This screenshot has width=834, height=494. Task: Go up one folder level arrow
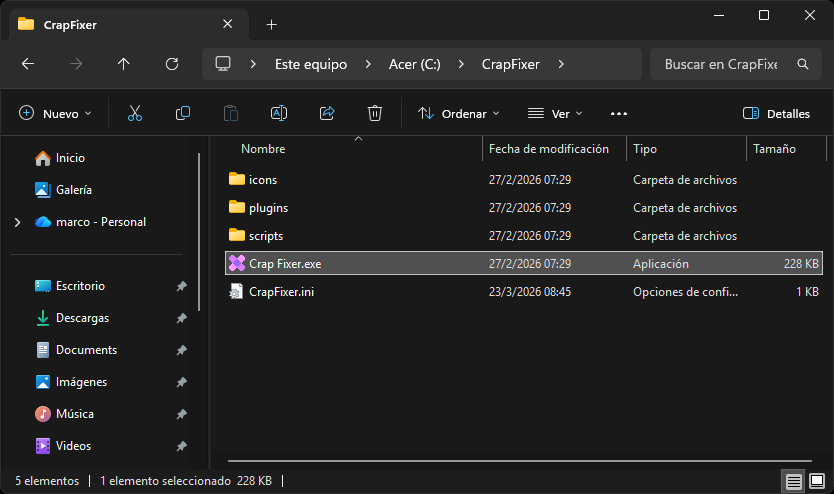coord(123,64)
